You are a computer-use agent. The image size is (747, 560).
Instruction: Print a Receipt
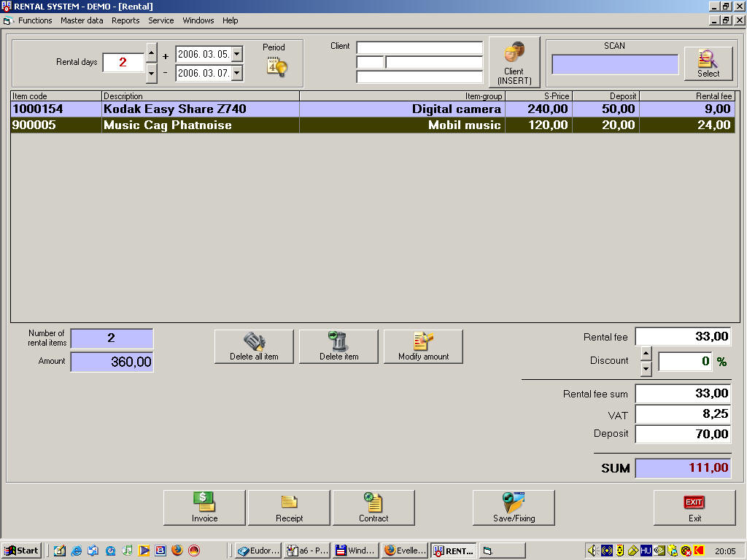[x=289, y=507]
